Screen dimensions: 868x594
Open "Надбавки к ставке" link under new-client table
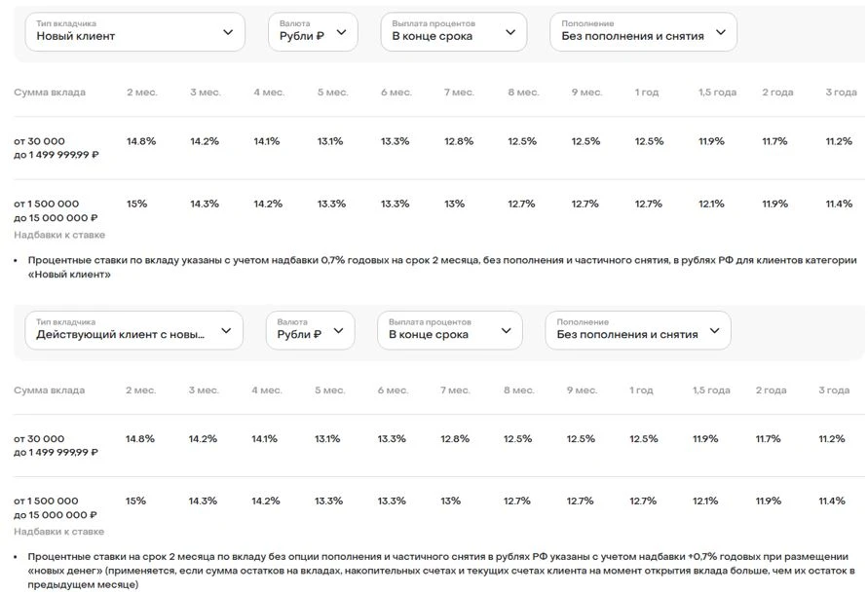(59, 235)
